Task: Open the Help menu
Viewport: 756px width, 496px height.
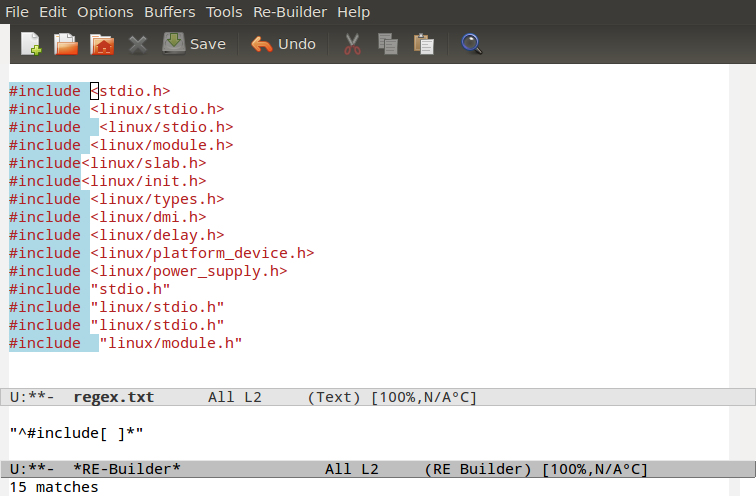Action: click(x=353, y=12)
